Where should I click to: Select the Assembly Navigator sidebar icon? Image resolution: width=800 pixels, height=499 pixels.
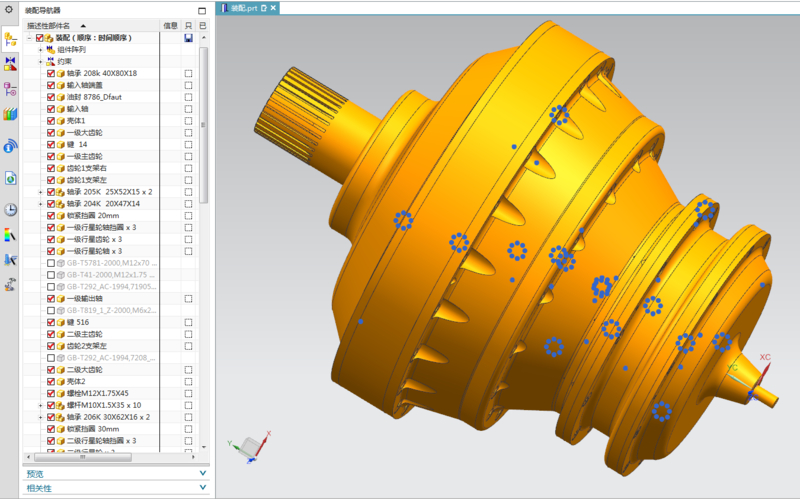10,39
